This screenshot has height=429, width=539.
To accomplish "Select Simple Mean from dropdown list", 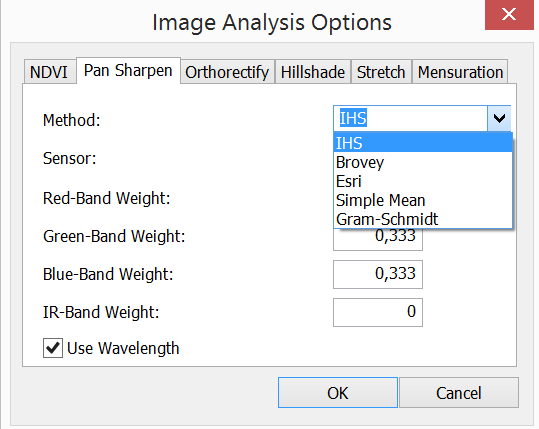I will [x=423, y=200].
